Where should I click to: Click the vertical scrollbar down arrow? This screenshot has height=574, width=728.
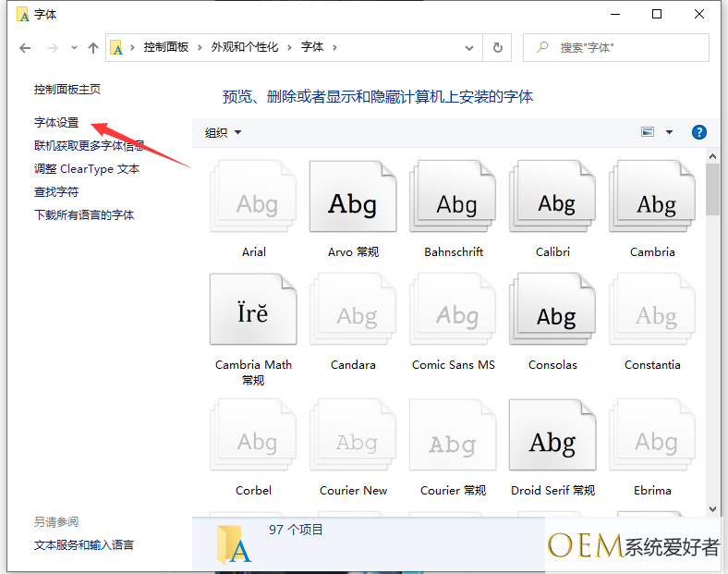click(x=712, y=508)
